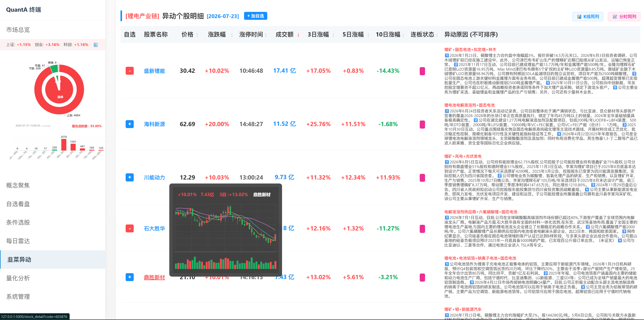Click 电池+电池铝箔+钠离子电池+固态电池 reason title

(480, 258)
